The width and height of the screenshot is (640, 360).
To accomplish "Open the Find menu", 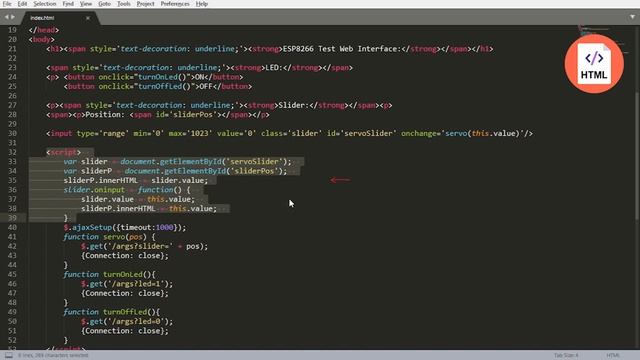I will 68,4.
